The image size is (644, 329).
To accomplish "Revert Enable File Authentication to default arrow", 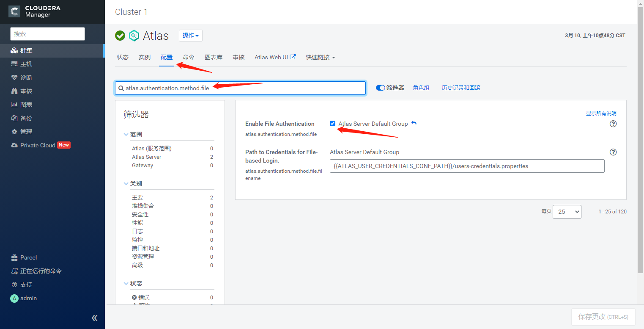I will pos(414,123).
